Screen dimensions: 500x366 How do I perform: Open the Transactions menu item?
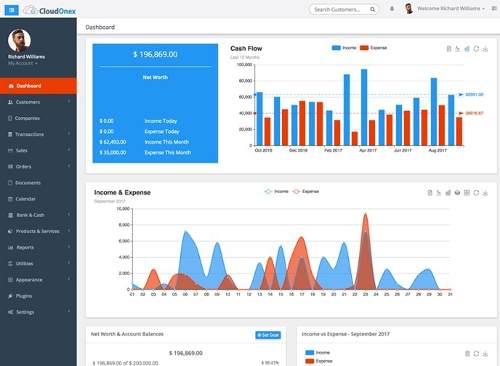38,134
